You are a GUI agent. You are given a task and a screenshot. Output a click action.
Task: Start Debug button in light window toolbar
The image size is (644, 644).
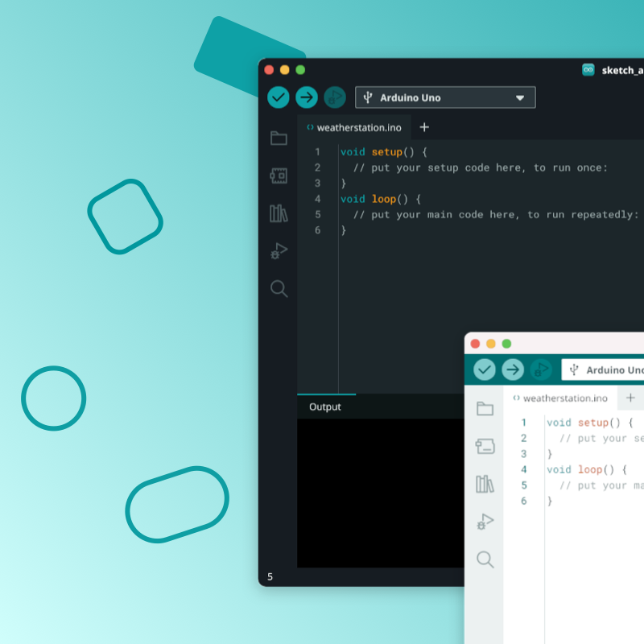coord(541,369)
